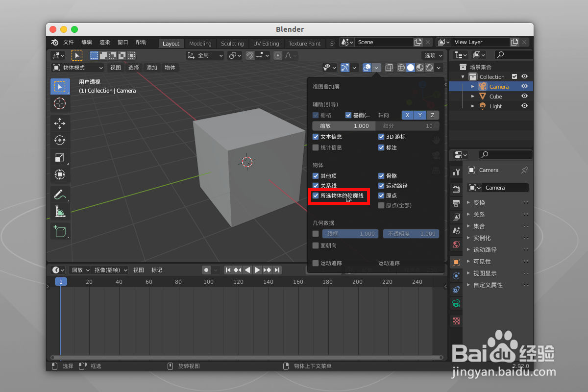Image resolution: width=588 pixels, height=392 pixels.
Task: Adjust the 缩放 grid scale slider
Action: tap(344, 126)
